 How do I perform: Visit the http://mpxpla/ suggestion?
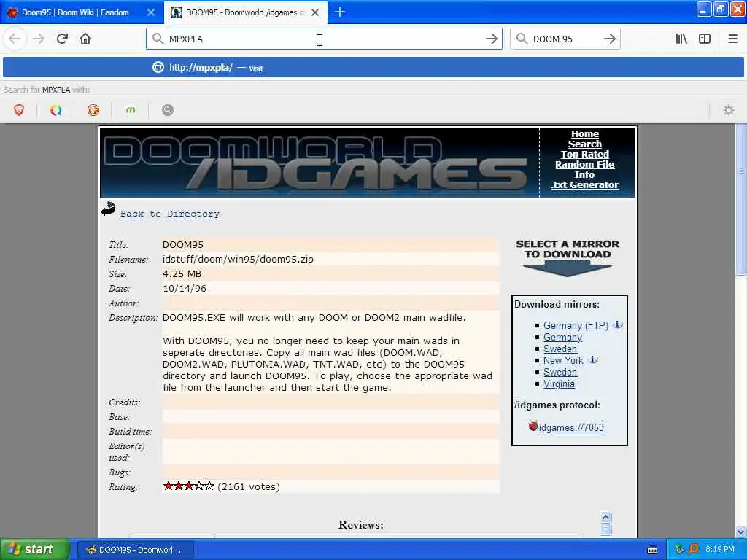373,67
